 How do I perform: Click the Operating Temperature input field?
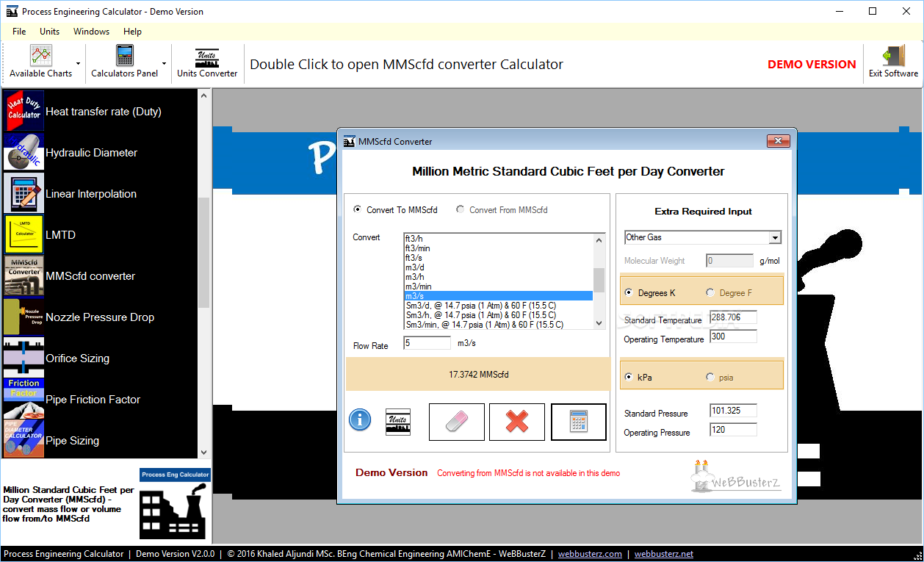pos(733,336)
